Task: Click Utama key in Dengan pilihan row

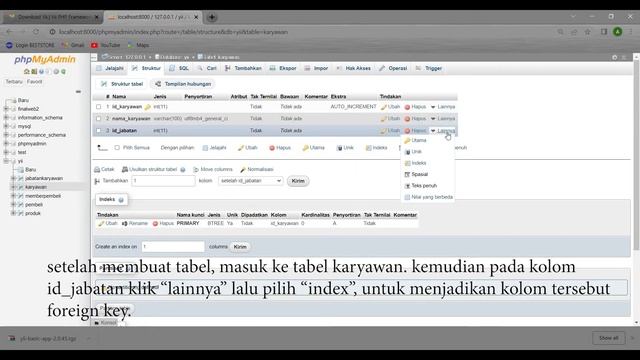Action: (313, 148)
